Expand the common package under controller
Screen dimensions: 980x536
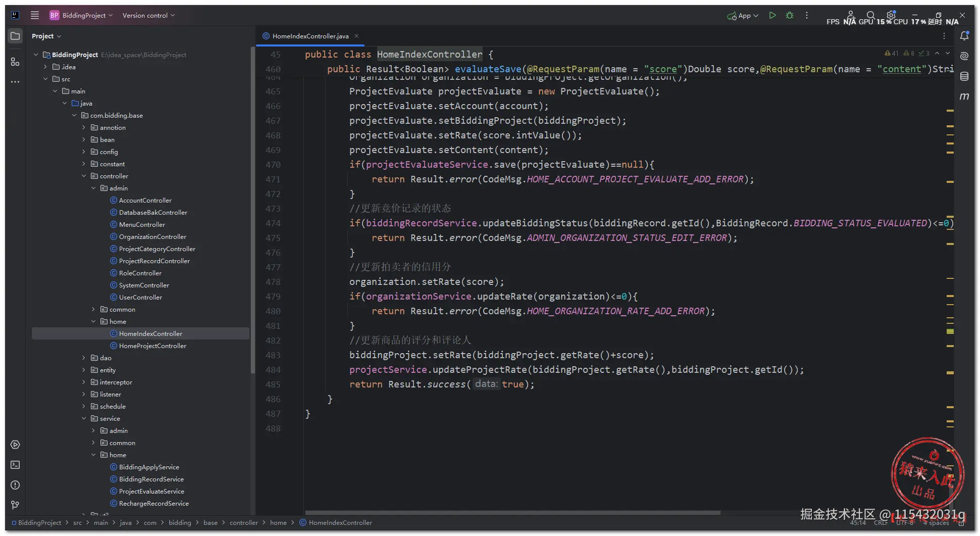point(93,309)
